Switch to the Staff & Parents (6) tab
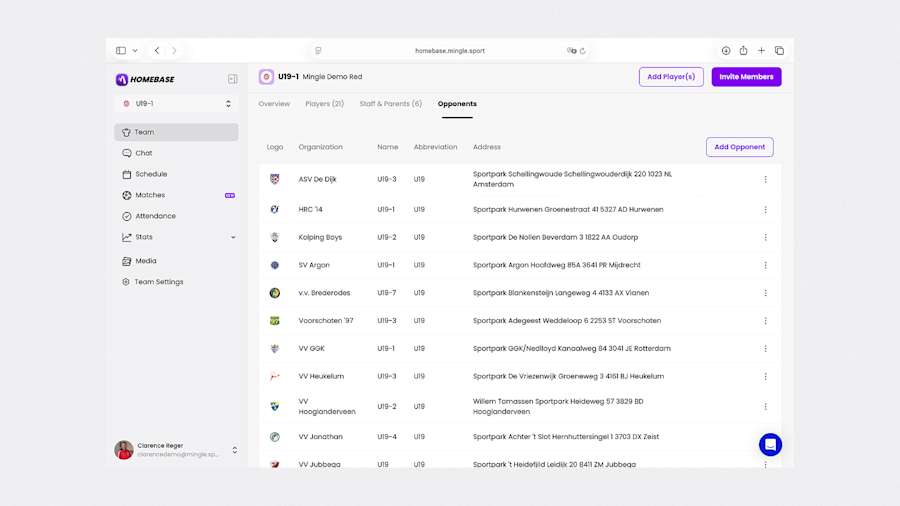 point(390,104)
